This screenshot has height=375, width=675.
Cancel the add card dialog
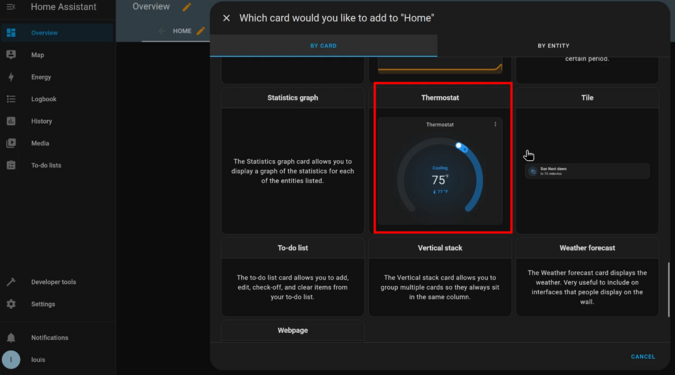(643, 356)
